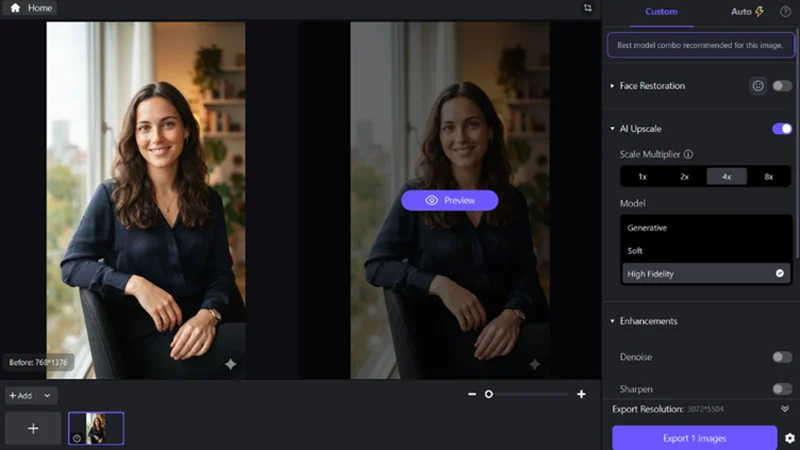Click the High Fidelity checkmark icon
The height and width of the screenshot is (450, 800).
(780, 273)
